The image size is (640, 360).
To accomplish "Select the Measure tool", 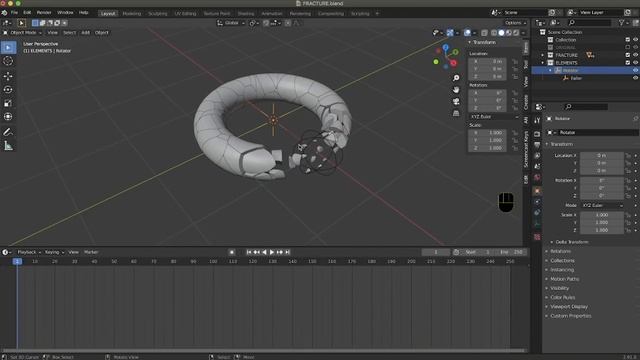I will click(8, 146).
